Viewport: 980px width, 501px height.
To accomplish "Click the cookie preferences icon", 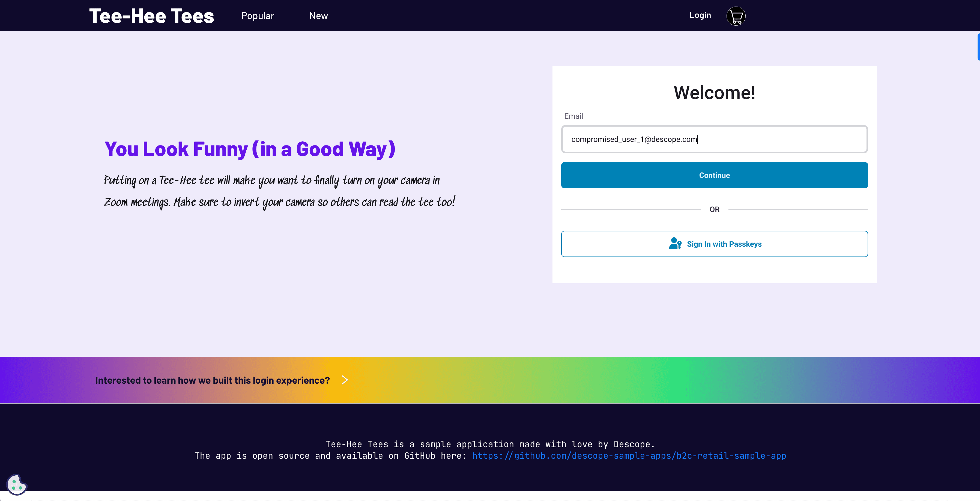I will pos(17,484).
